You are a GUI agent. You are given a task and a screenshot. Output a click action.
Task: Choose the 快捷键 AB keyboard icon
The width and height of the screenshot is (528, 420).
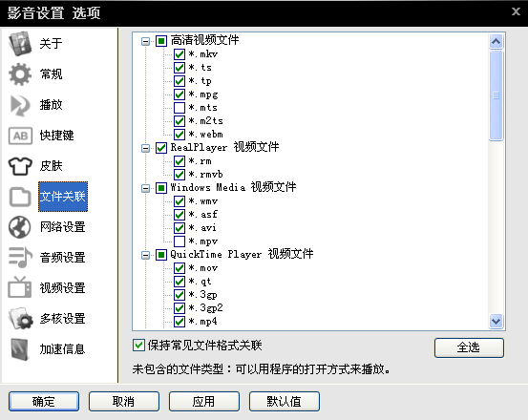tap(20, 136)
